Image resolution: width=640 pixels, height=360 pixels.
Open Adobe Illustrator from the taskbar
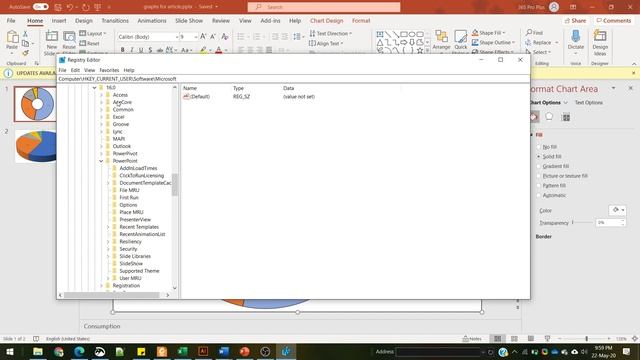[203, 351]
